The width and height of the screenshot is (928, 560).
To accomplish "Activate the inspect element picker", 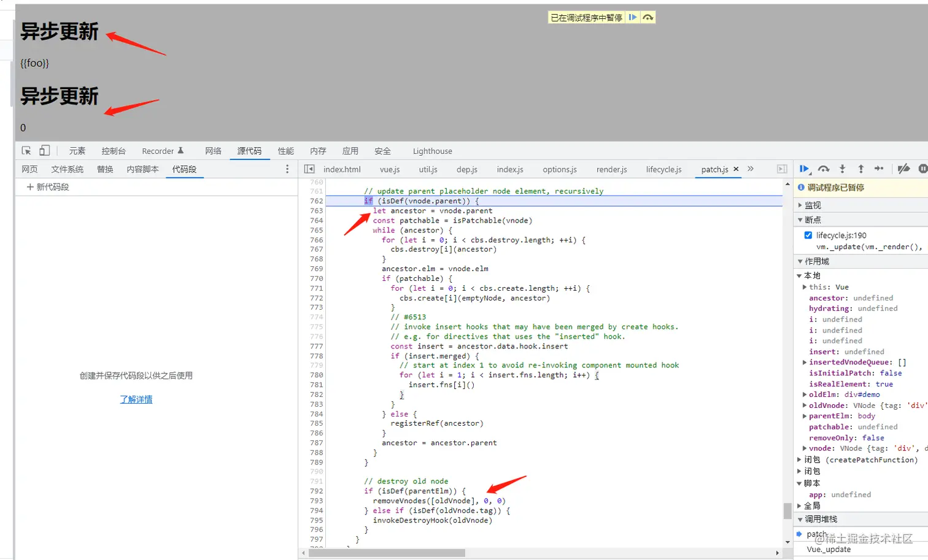I will coord(26,150).
